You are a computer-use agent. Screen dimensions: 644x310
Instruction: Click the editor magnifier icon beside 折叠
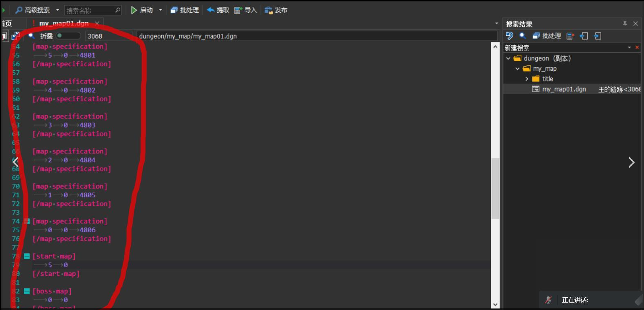click(31, 35)
